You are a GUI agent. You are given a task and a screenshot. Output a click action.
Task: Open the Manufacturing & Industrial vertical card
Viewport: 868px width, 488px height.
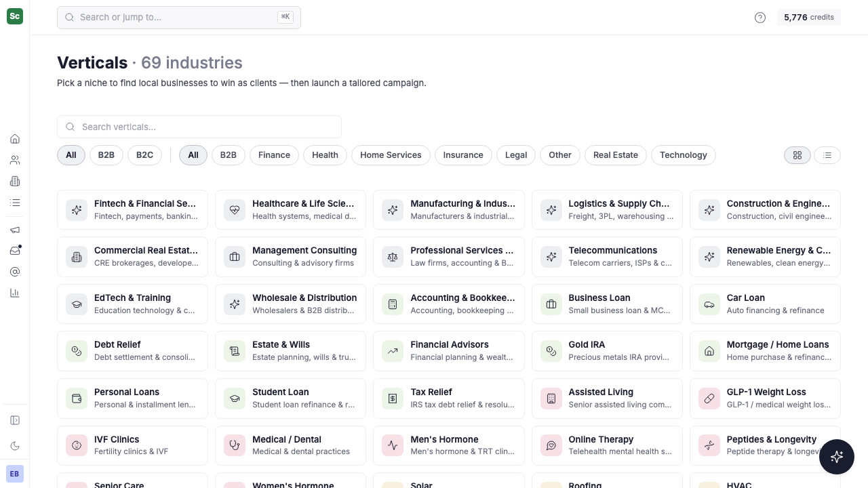[449, 210]
